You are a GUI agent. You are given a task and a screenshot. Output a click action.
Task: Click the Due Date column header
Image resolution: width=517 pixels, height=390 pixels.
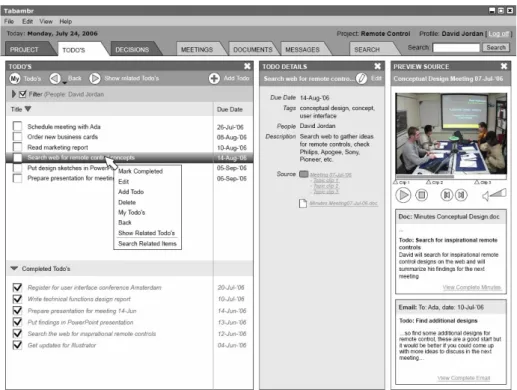[230, 109]
